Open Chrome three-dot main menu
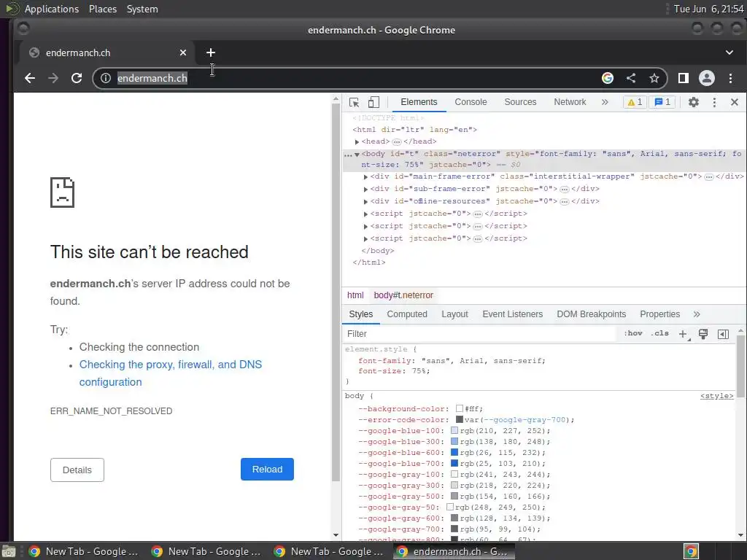The image size is (747, 560). coord(730,78)
